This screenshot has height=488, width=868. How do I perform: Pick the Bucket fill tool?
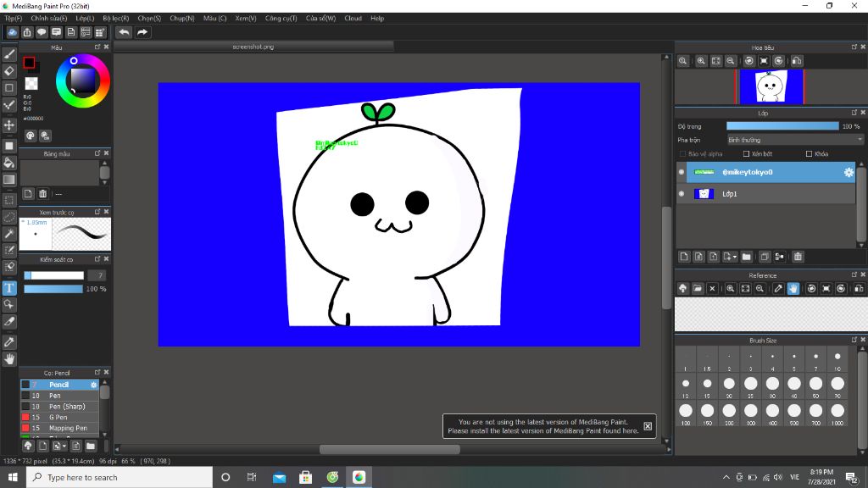point(9,163)
